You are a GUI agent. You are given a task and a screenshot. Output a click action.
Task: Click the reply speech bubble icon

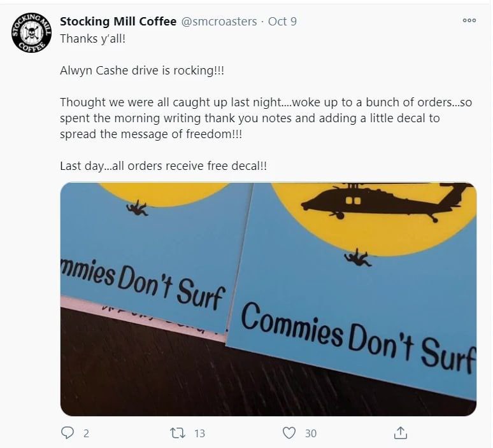point(67,433)
